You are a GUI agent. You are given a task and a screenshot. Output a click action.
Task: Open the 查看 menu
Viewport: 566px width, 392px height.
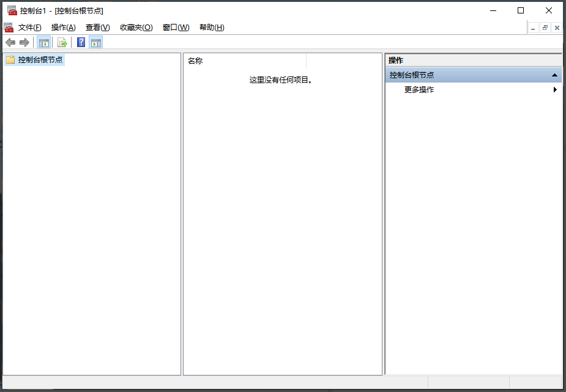tap(97, 28)
